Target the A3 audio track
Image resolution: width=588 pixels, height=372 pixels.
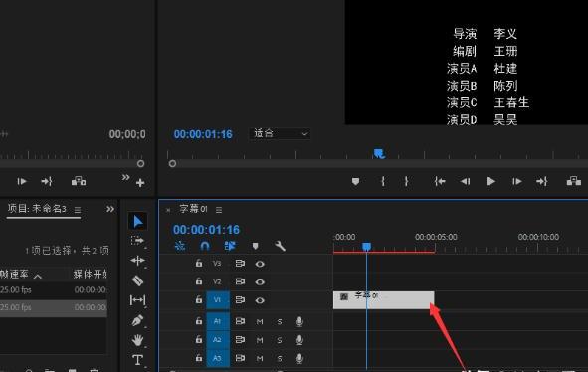click(x=218, y=358)
